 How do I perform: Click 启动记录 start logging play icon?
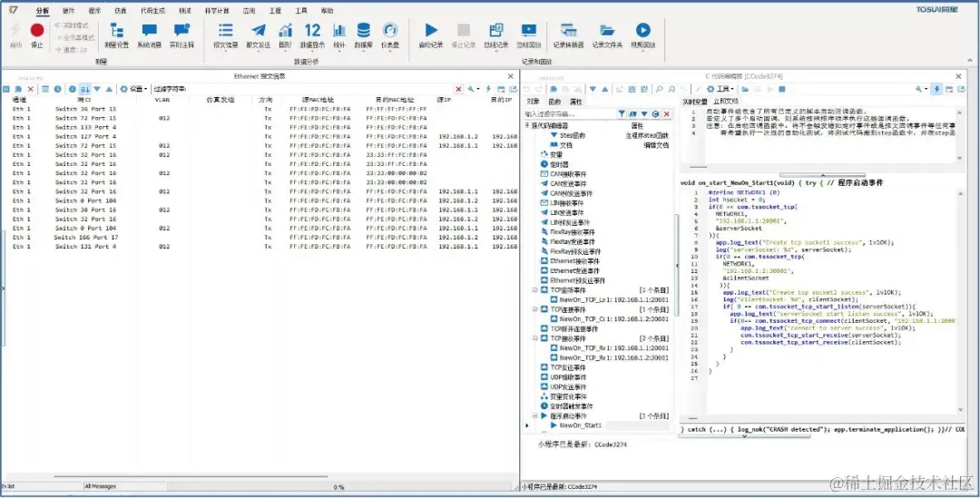point(431,35)
